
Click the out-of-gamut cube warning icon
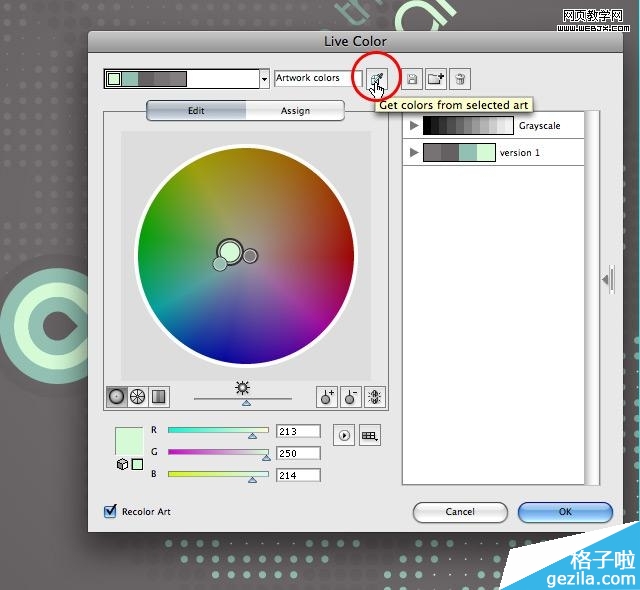pyautogui.click(x=122, y=464)
